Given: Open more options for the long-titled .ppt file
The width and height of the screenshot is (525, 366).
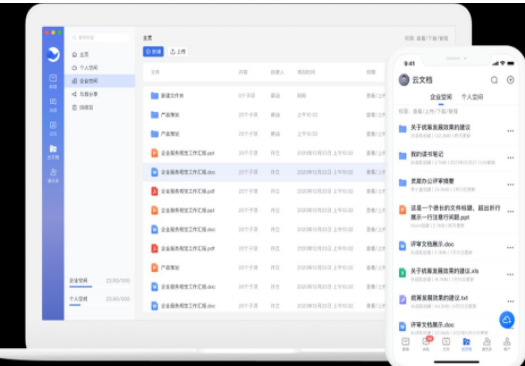Looking at the screenshot, I should pos(510,212).
